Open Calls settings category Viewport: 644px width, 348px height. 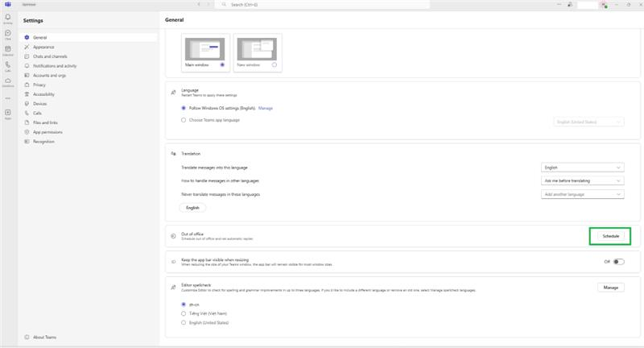[89, 113]
